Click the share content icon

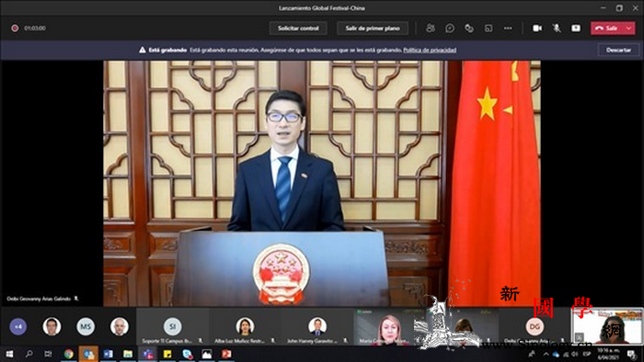tap(576, 28)
